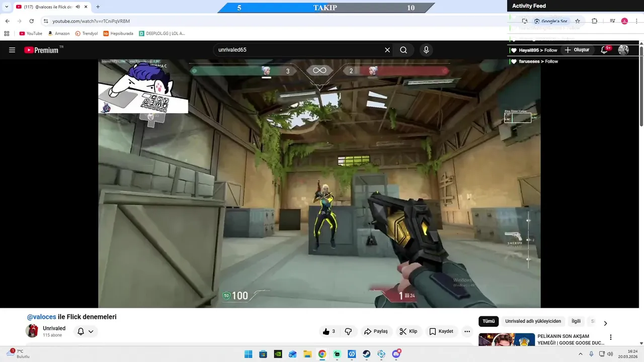
Task: Run search with the magnifier button
Action: [404, 50]
